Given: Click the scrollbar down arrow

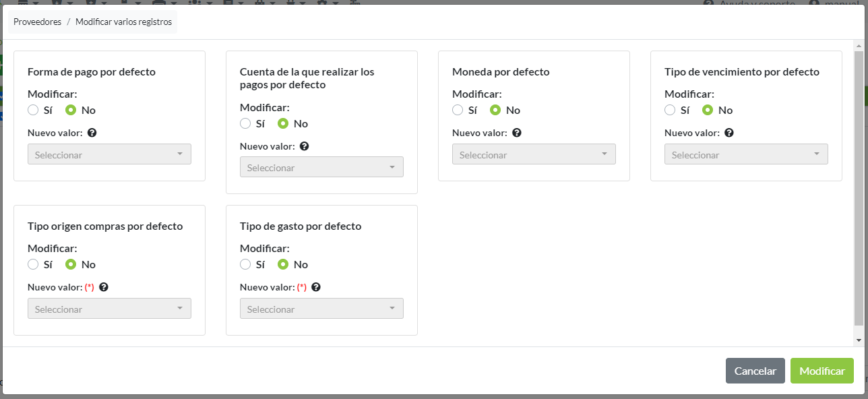Looking at the screenshot, I should (x=859, y=340).
